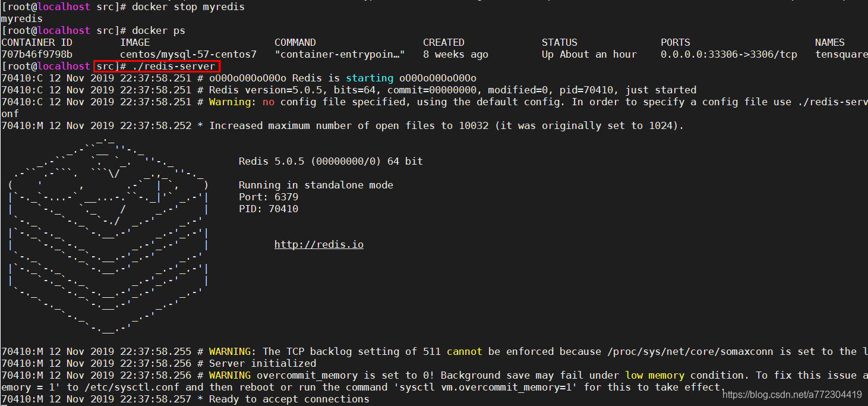
Task: Click image name centos/mysql-57-centos7
Action: click(x=188, y=54)
